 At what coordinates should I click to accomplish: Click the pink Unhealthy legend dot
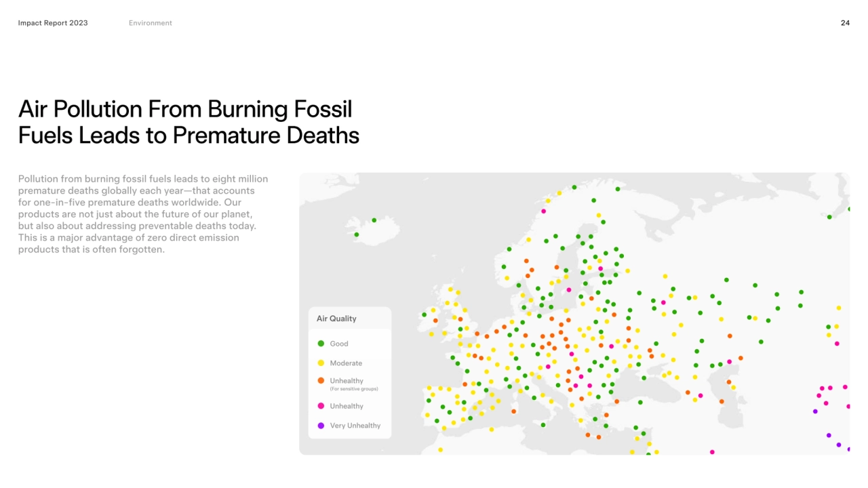(321, 406)
